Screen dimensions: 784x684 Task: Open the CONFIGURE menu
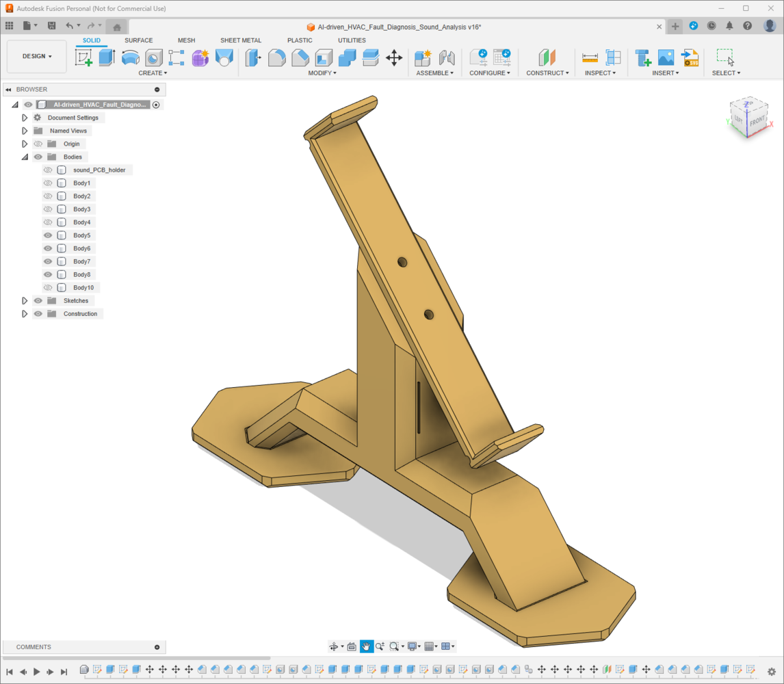click(x=490, y=73)
